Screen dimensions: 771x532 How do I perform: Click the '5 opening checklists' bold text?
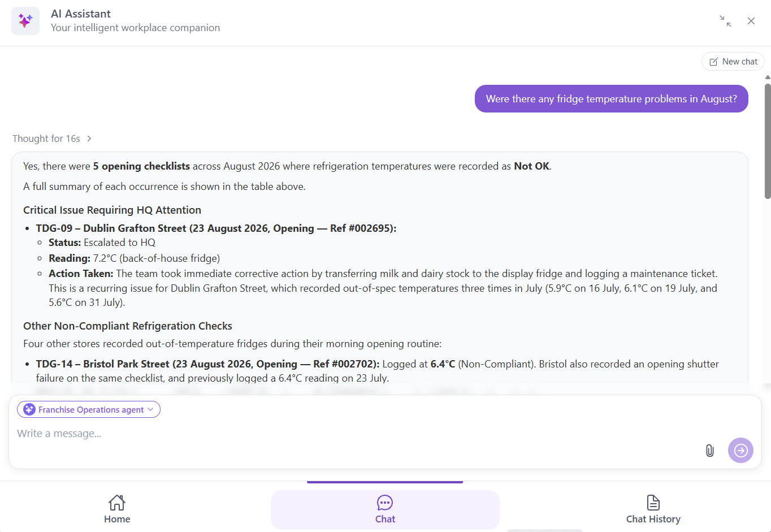(x=141, y=166)
